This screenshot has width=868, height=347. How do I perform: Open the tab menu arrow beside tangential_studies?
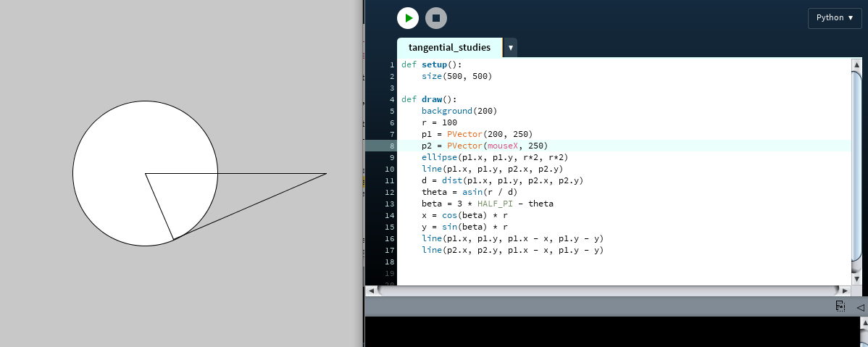pos(510,48)
